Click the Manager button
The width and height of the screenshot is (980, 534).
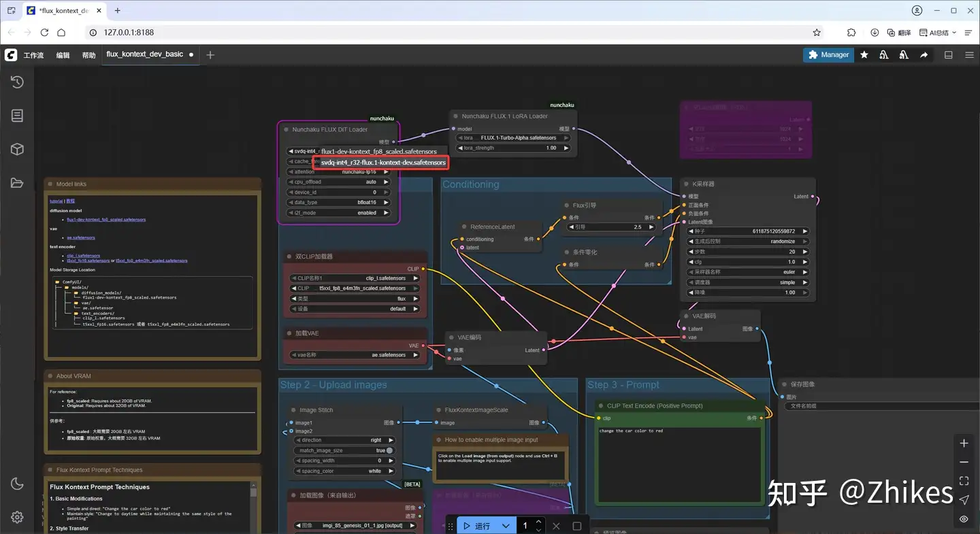click(x=828, y=55)
